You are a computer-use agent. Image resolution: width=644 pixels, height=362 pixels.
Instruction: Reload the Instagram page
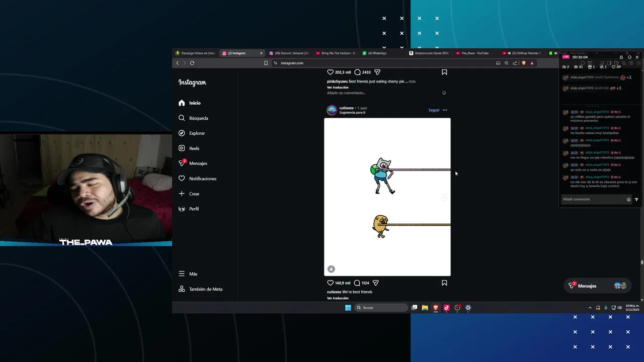click(x=192, y=63)
